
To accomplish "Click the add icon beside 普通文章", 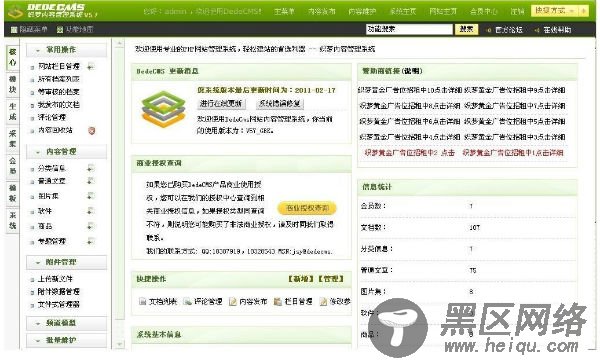I will point(91,181).
